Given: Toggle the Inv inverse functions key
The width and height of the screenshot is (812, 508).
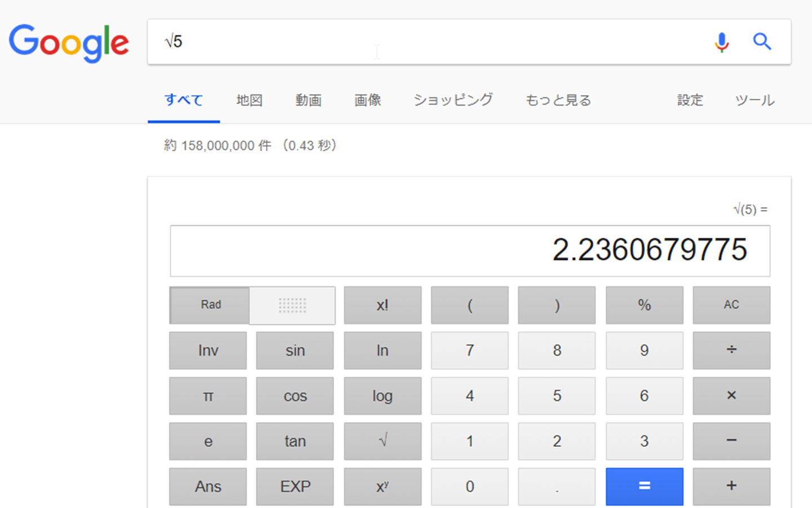Looking at the screenshot, I should point(208,351).
